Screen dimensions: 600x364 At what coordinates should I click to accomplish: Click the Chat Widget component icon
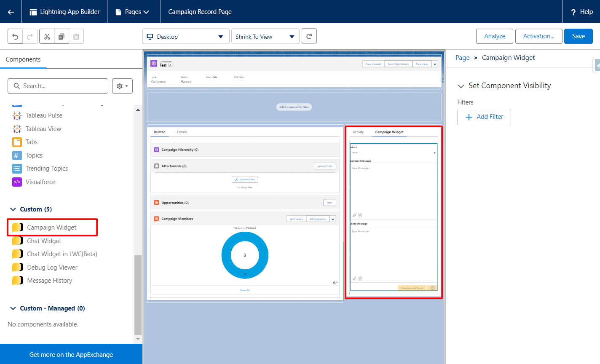tap(18, 241)
